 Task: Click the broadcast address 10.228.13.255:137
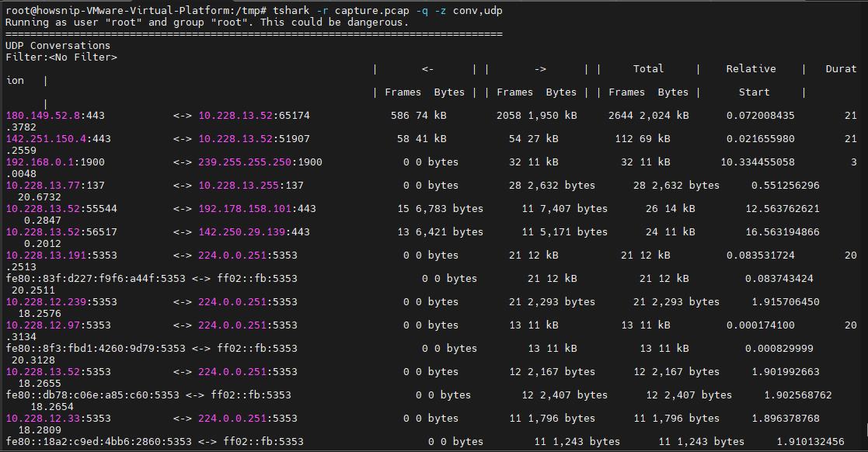(251, 186)
